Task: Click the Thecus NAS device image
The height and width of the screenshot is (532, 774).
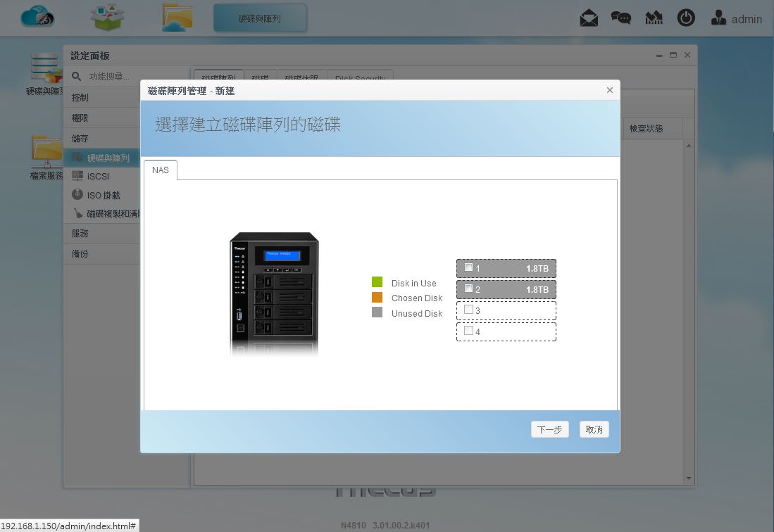Action: pyautogui.click(x=275, y=294)
